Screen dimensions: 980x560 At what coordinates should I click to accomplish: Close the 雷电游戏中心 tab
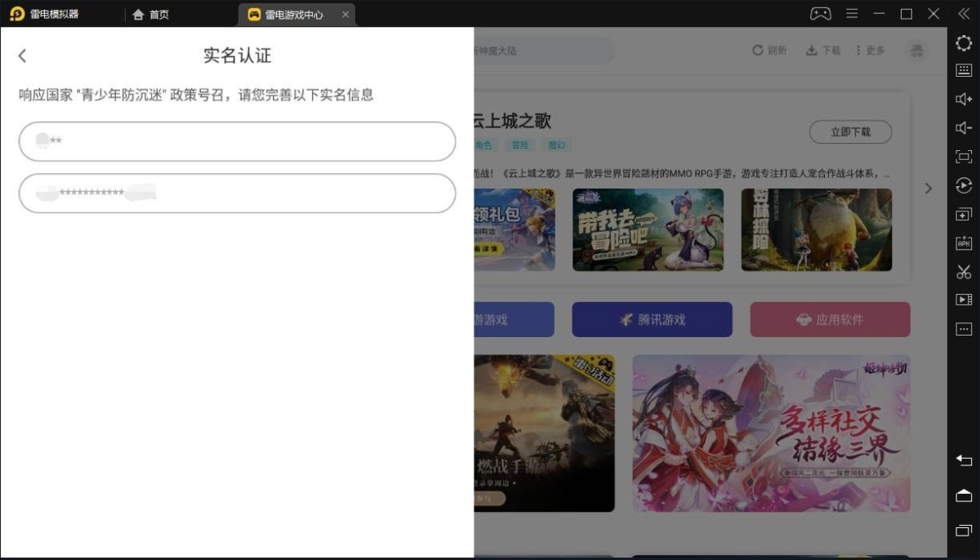click(x=345, y=15)
